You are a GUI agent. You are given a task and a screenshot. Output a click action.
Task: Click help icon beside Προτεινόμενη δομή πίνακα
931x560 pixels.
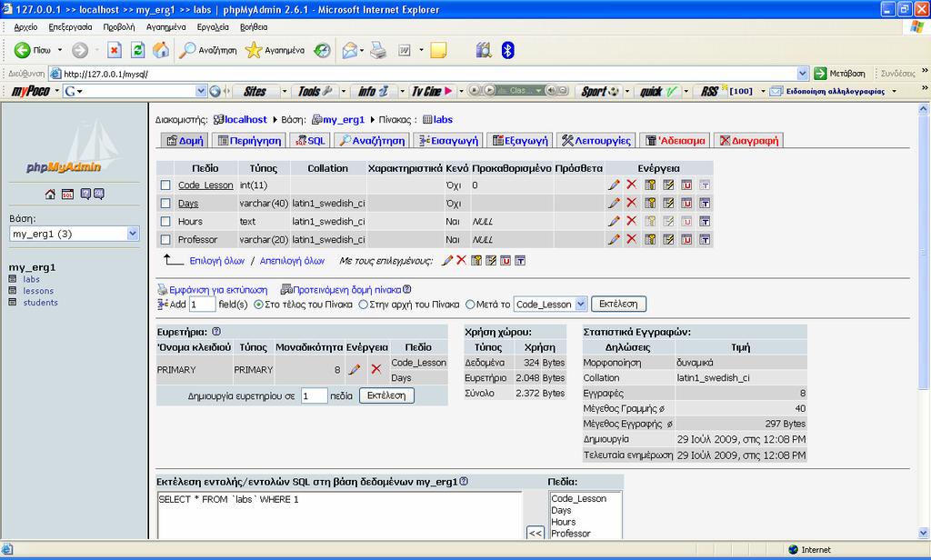point(406,290)
